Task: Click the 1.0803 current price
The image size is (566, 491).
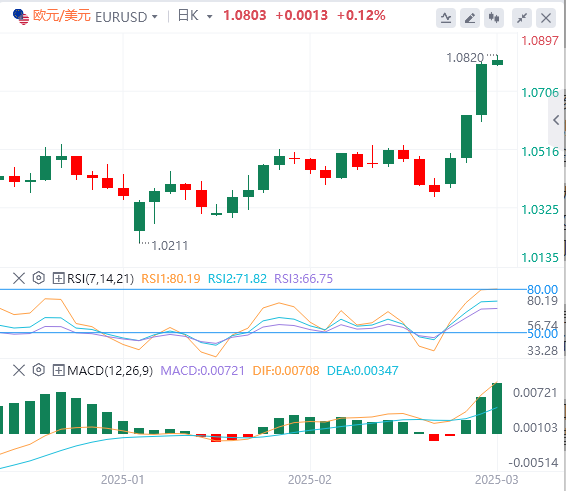Action: pos(244,16)
